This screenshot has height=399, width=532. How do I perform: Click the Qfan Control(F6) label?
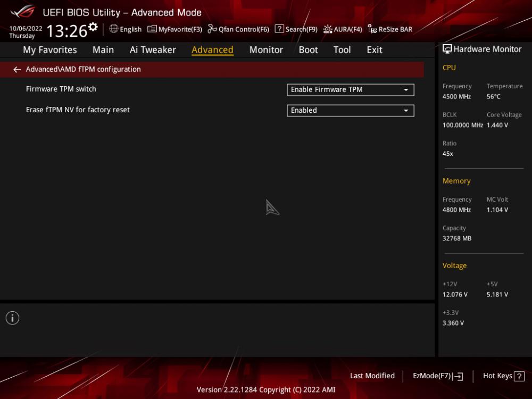tap(244, 29)
